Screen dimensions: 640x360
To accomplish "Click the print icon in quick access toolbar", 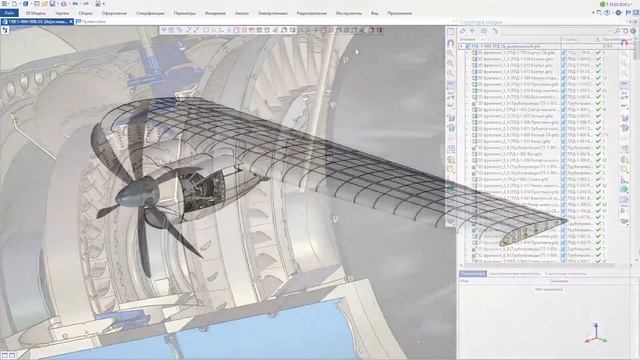I will [64, 4].
